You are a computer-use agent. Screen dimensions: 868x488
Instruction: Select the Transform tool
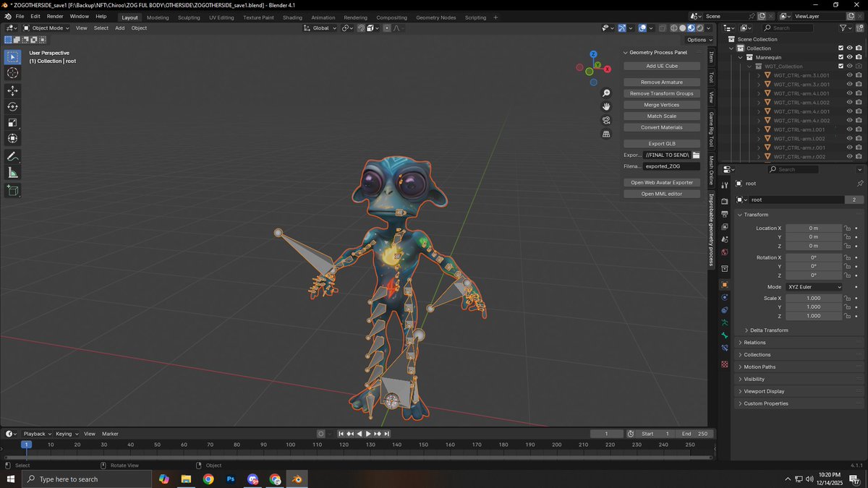(x=13, y=138)
